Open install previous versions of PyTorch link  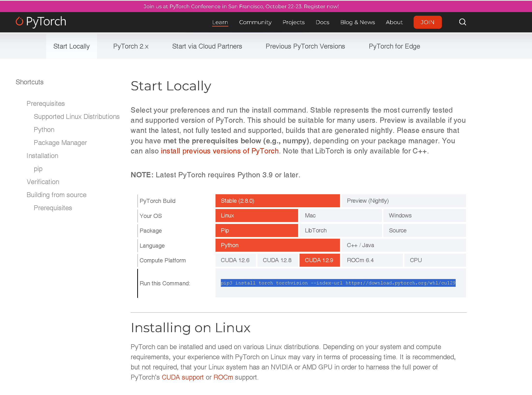[x=220, y=151]
